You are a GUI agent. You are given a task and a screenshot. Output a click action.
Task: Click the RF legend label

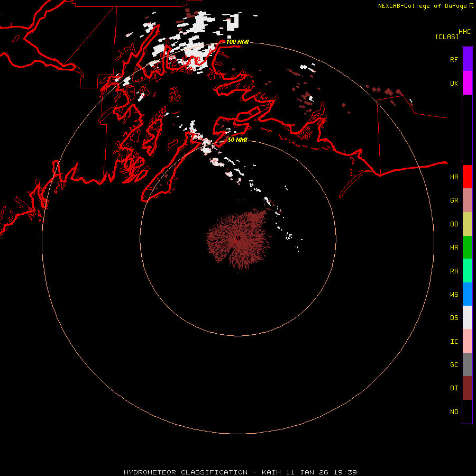[454, 59]
